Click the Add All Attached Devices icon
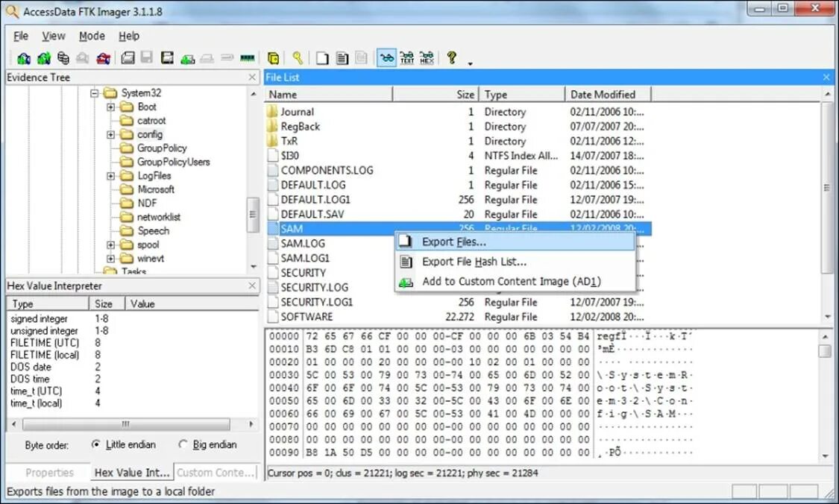 pos(44,58)
